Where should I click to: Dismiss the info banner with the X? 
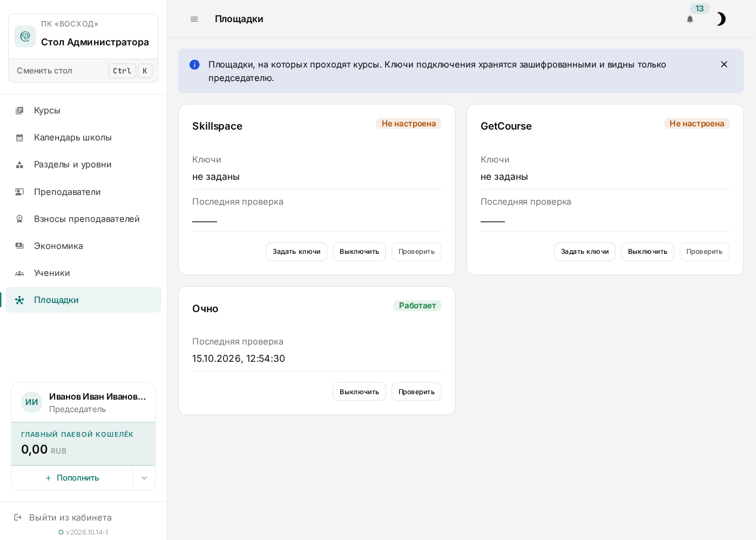click(x=724, y=64)
